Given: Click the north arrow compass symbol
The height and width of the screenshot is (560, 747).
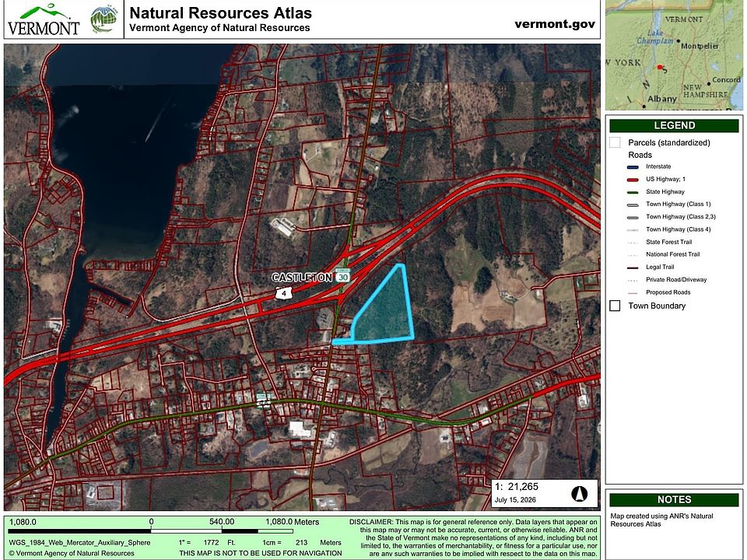Looking at the screenshot, I should (x=579, y=494).
